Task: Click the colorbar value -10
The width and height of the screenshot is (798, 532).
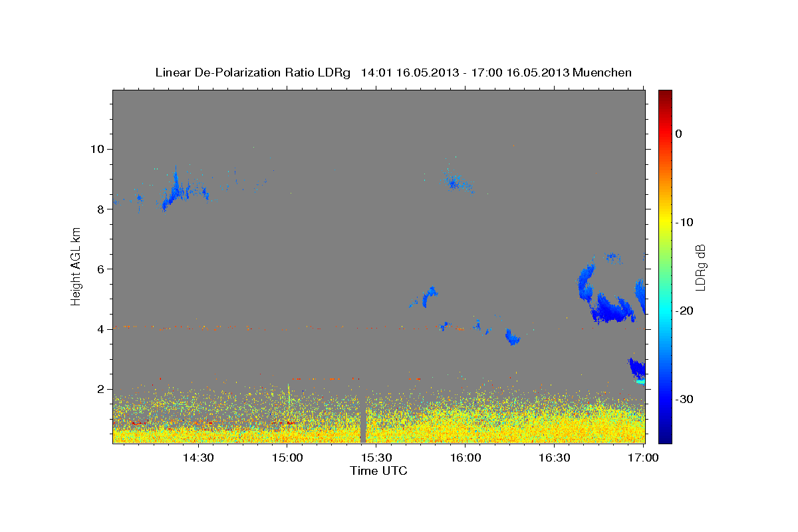Action: 684,222
